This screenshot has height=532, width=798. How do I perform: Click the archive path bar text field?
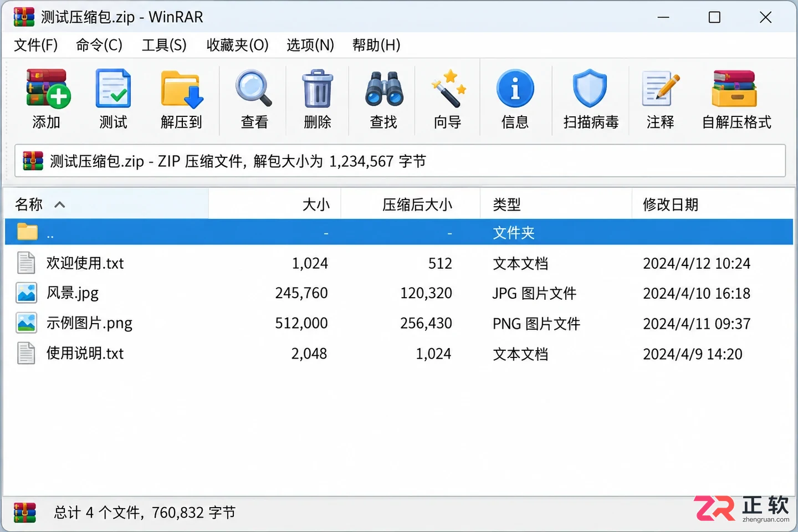pyautogui.click(x=400, y=161)
